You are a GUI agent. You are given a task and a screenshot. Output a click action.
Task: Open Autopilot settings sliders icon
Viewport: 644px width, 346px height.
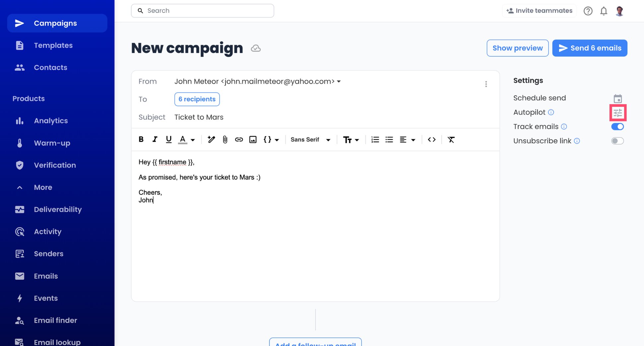617,113
